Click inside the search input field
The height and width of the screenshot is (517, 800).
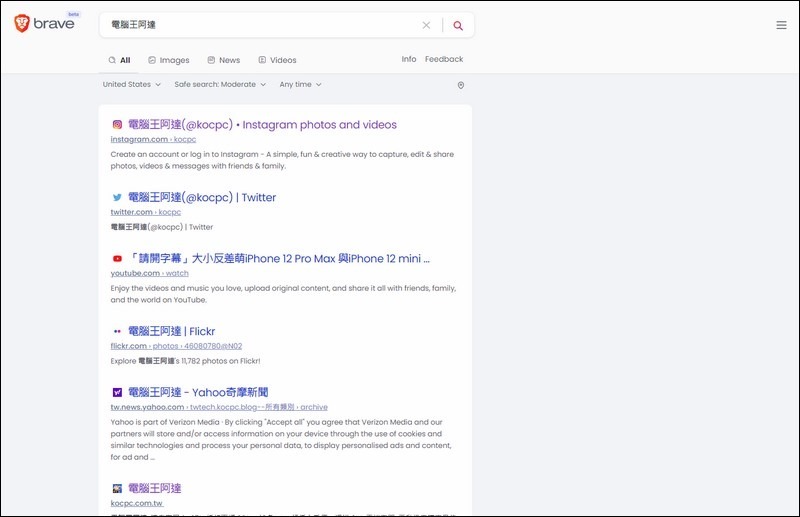tap(260, 25)
